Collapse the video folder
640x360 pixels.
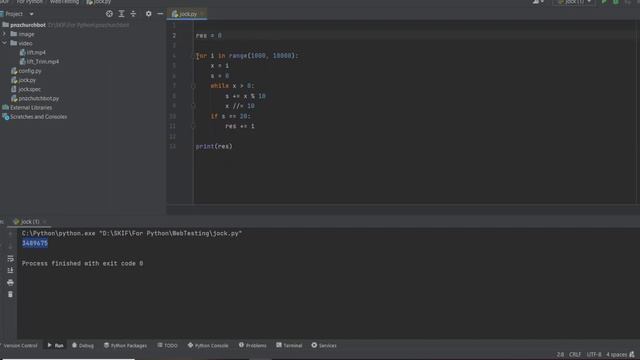(x=4, y=43)
